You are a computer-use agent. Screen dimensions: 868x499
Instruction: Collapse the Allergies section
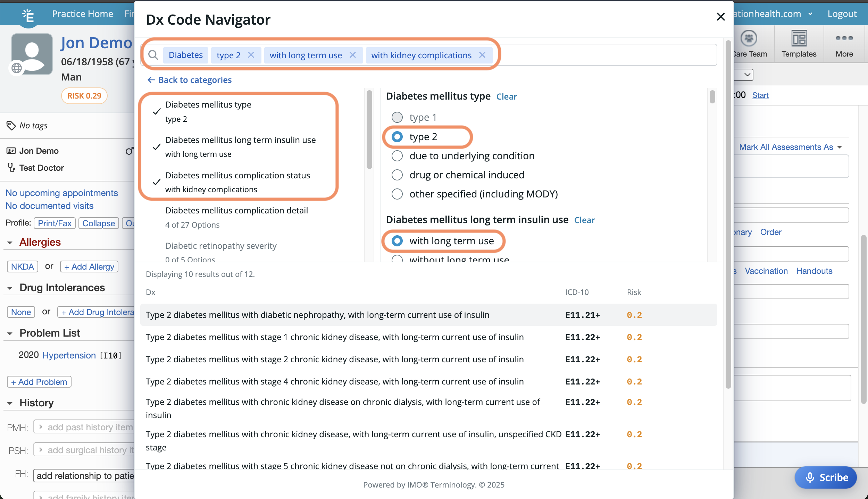click(10, 243)
